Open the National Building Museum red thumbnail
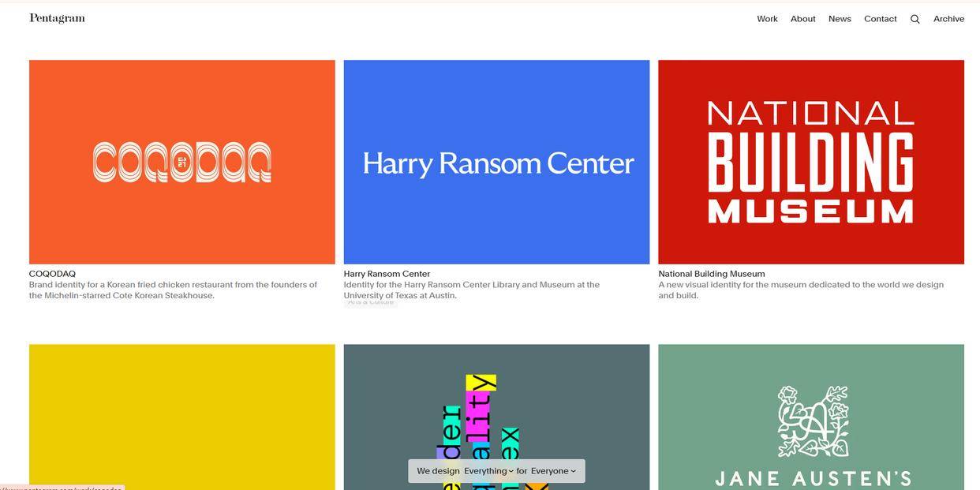 tap(811, 162)
